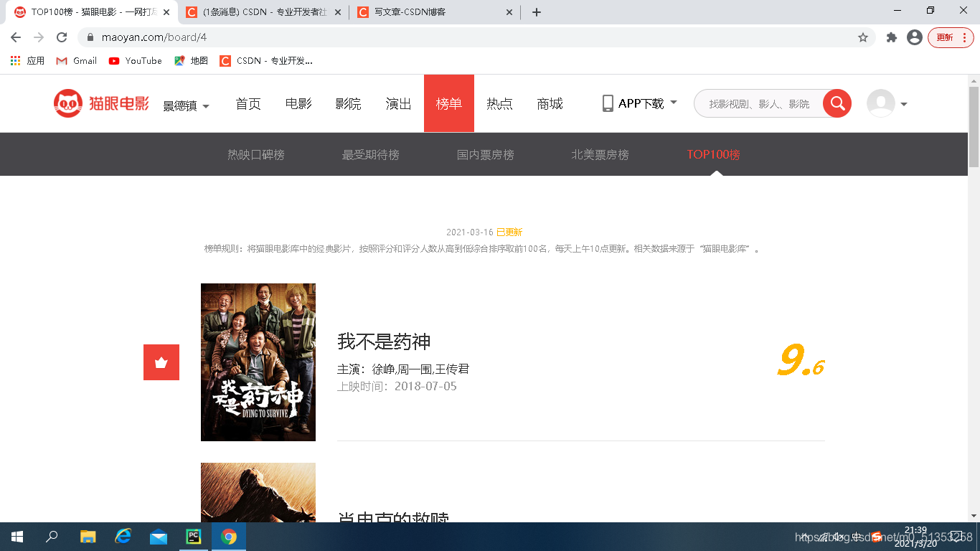Image resolution: width=980 pixels, height=551 pixels.
Task: Click the 9.6 score of 我不是药神
Action: coord(801,362)
